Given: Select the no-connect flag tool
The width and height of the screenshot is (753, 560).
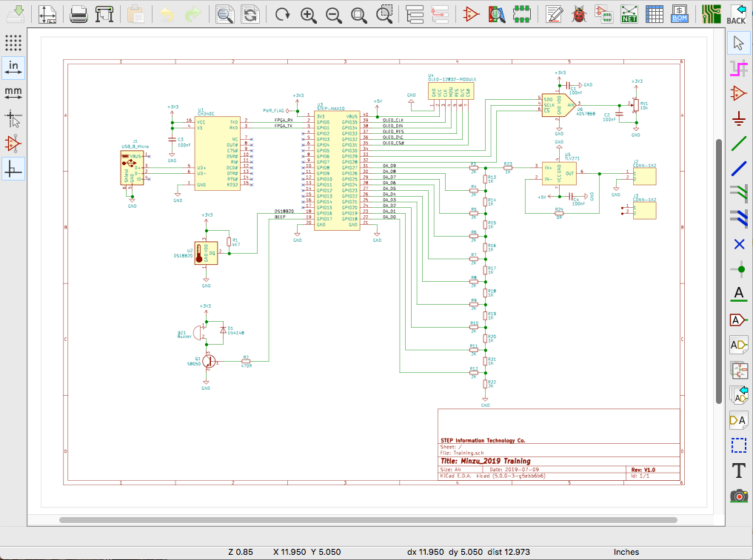Looking at the screenshot, I should pos(739,244).
